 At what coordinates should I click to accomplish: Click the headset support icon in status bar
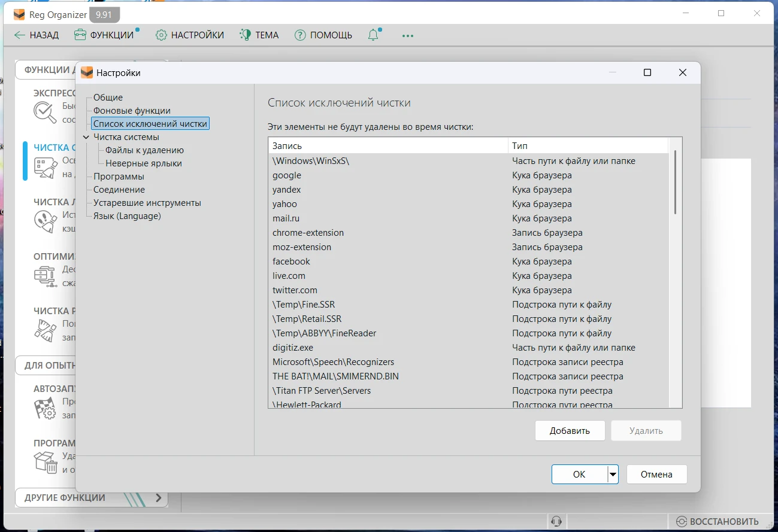coord(556,521)
